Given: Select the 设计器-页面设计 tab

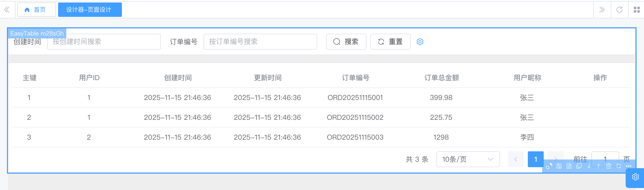Looking at the screenshot, I should coord(90,10).
